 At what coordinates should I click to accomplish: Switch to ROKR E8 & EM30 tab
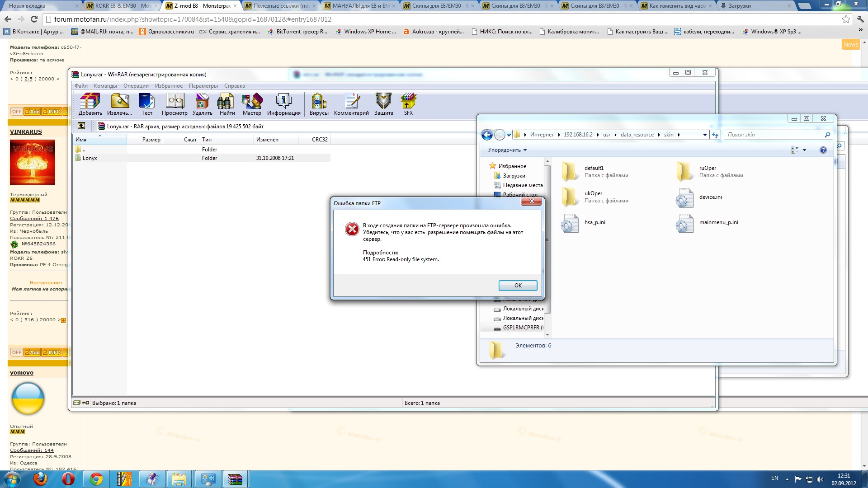click(122, 6)
